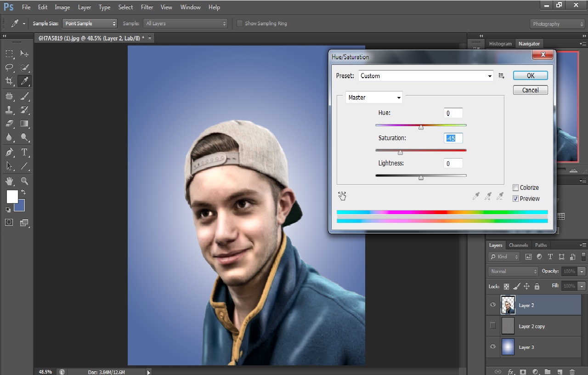Toggle lock transparent pixels
The height and width of the screenshot is (375, 588).
[x=506, y=286]
